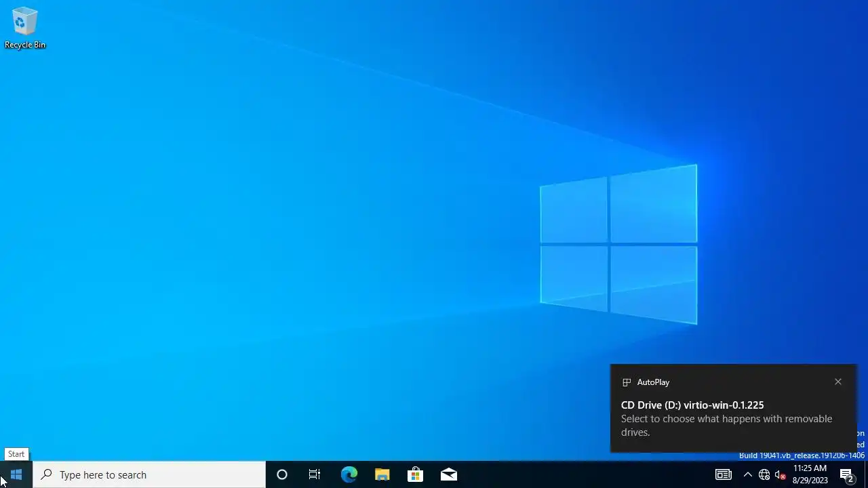Open the Start menu

(x=16, y=474)
